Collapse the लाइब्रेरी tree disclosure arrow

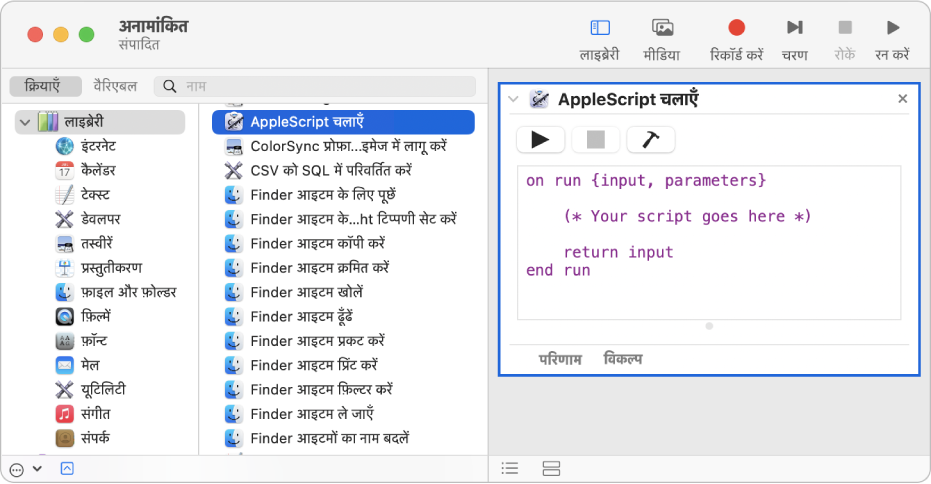[x=25, y=122]
